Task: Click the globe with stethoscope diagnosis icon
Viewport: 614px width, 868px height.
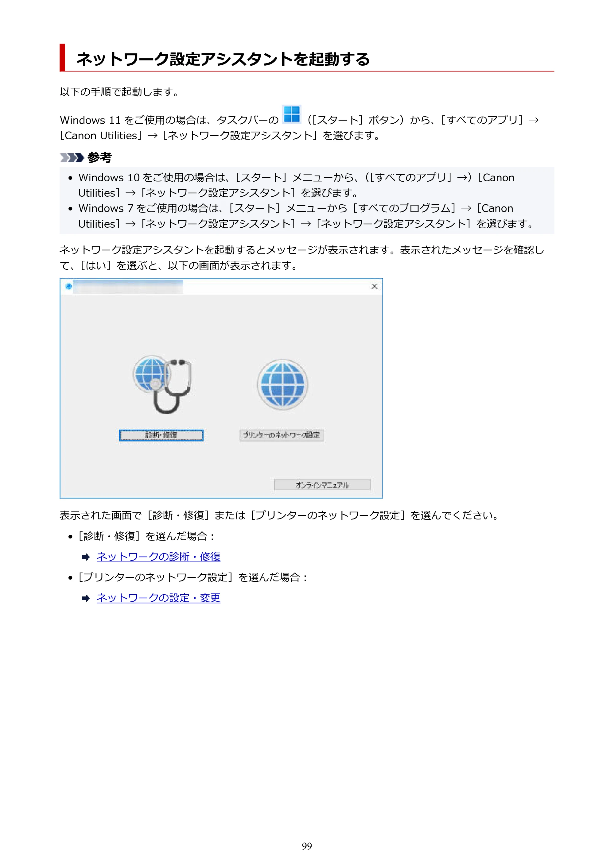Action: [162, 384]
